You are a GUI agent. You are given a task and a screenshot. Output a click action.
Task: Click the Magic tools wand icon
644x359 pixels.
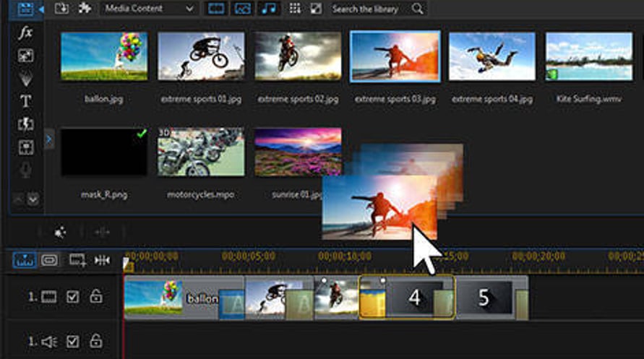point(61,232)
